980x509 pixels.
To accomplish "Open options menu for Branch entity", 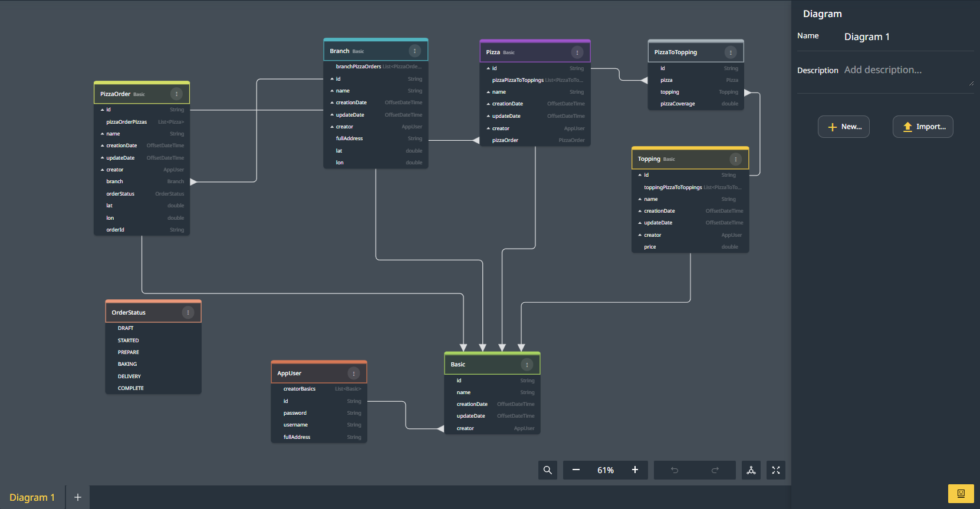I will tap(415, 51).
